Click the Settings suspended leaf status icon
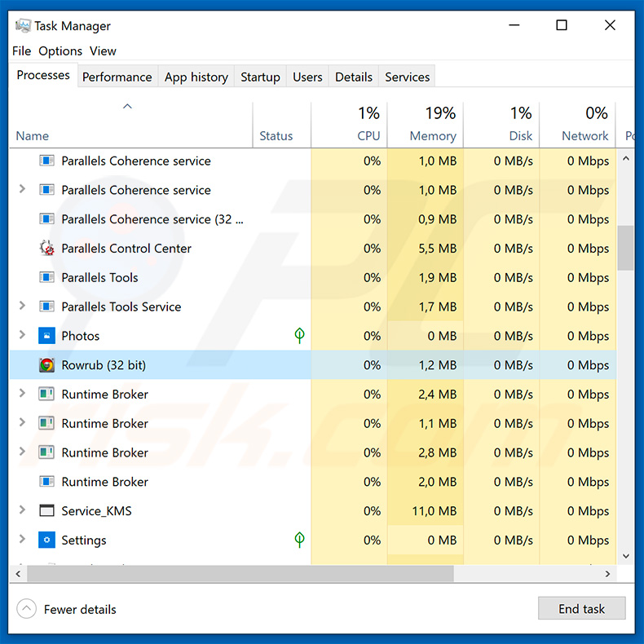Screen dimensions: 644x644 299,540
